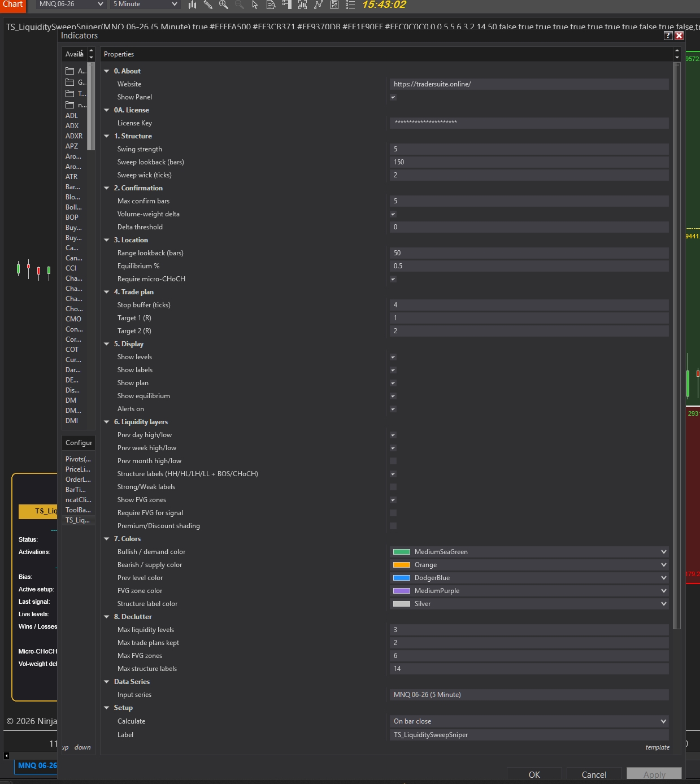Enable Prev month high/low checkbox

(x=393, y=461)
